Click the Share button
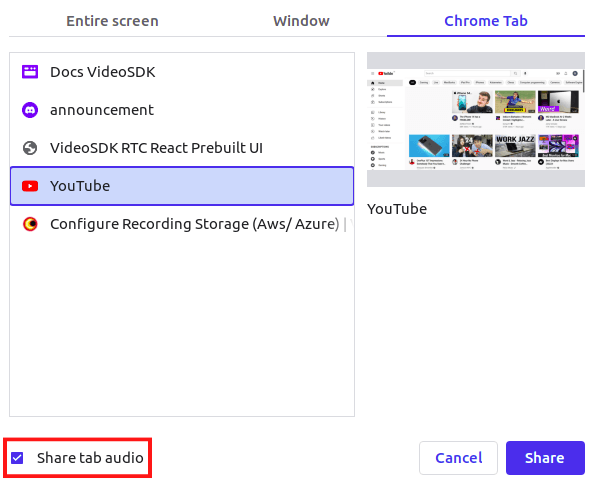This screenshot has width=596, height=482. 545,458
